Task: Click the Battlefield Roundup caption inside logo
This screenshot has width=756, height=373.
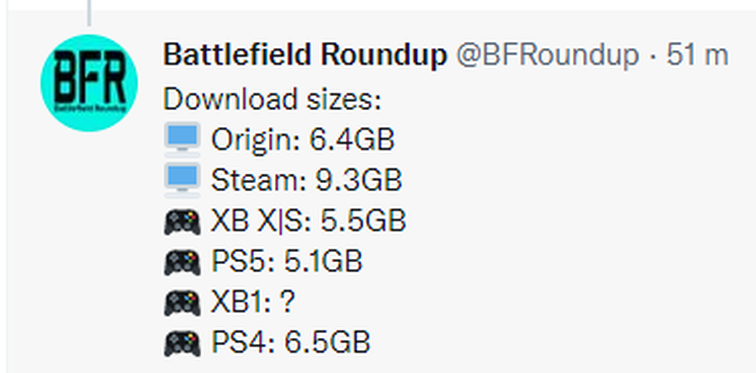Action: point(90,108)
